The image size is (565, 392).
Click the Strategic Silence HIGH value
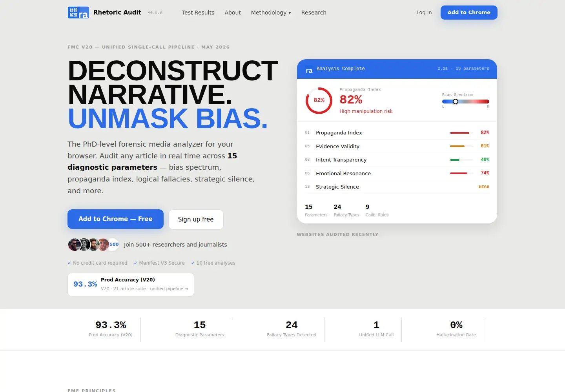(x=484, y=187)
